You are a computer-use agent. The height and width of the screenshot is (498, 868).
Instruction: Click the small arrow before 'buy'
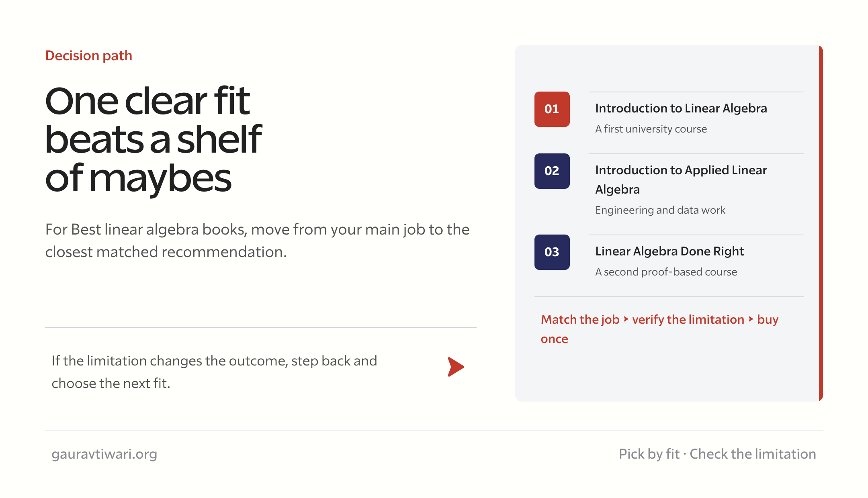click(x=751, y=319)
